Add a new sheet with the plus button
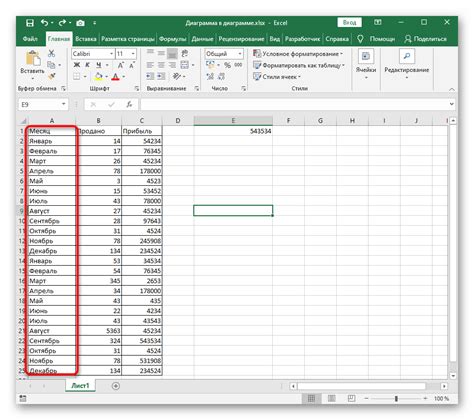The image size is (474, 420). [116, 386]
